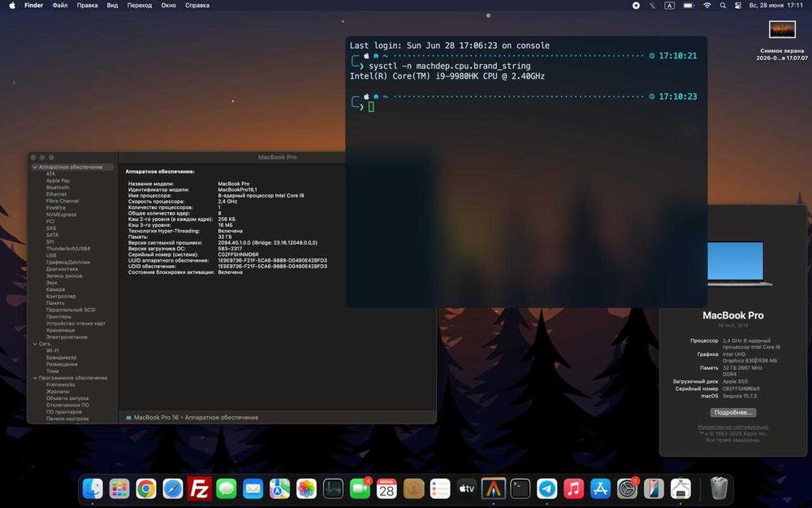Click the sysctl command text in terminal

point(450,66)
